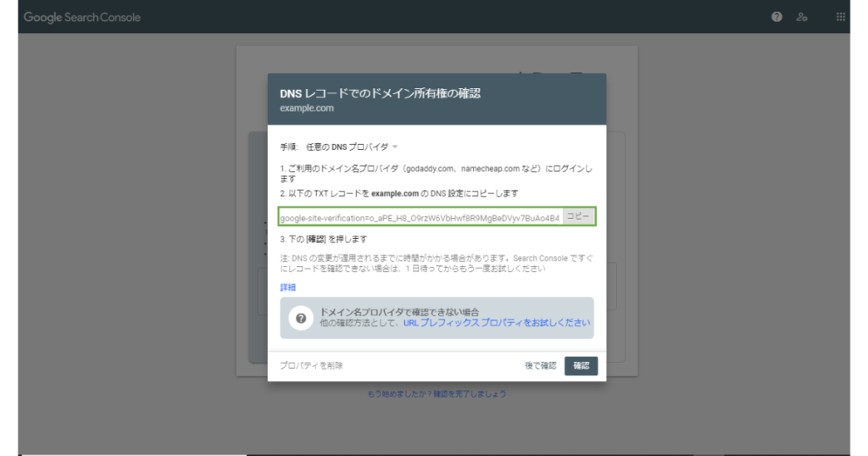
Task: Click プロパティを削除 in the dialog footer
Action: (x=311, y=365)
